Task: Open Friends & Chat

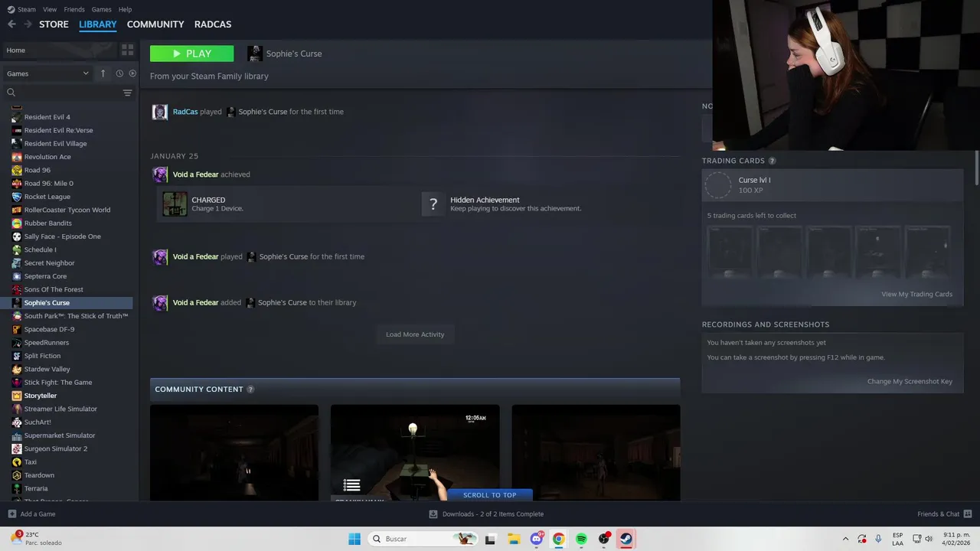Action: coord(944,514)
